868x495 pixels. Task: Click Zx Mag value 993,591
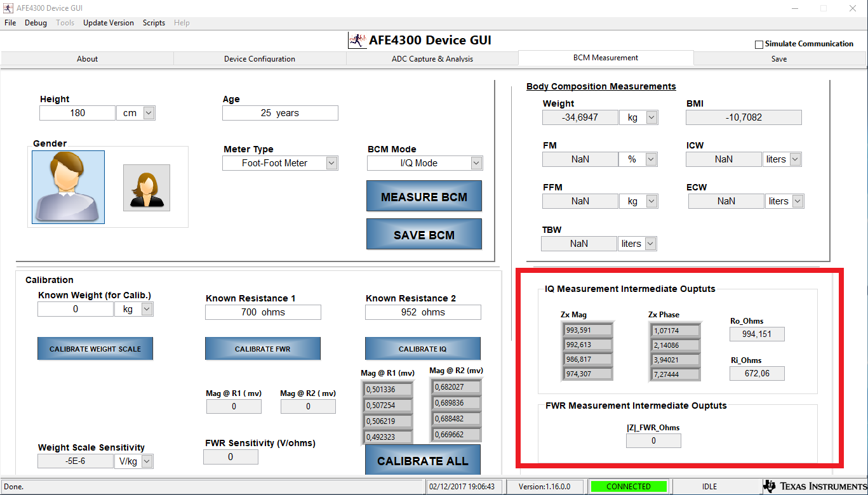(588, 330)
